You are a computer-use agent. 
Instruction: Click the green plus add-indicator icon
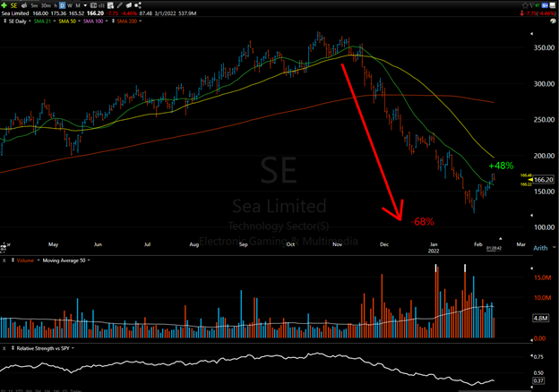(x=4, y=5)
